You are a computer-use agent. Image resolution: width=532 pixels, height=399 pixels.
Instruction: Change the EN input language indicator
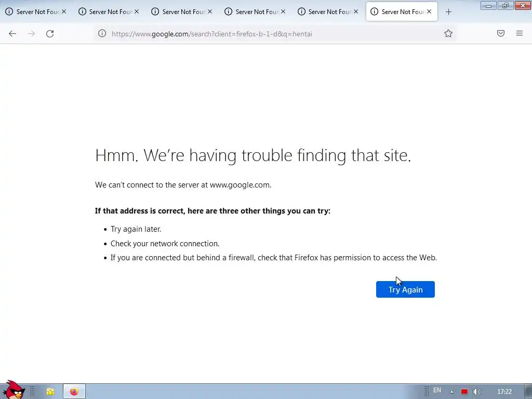[x=437, y=390]
